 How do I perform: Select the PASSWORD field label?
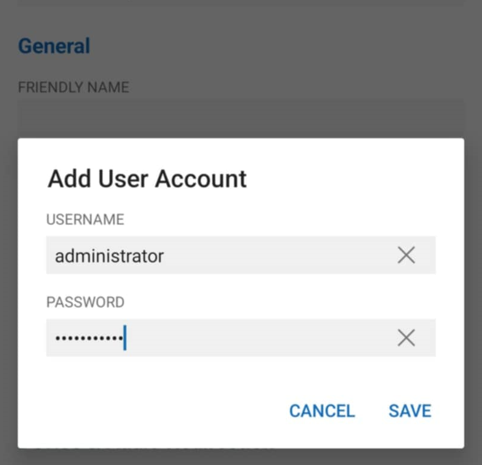pos(85,302)
